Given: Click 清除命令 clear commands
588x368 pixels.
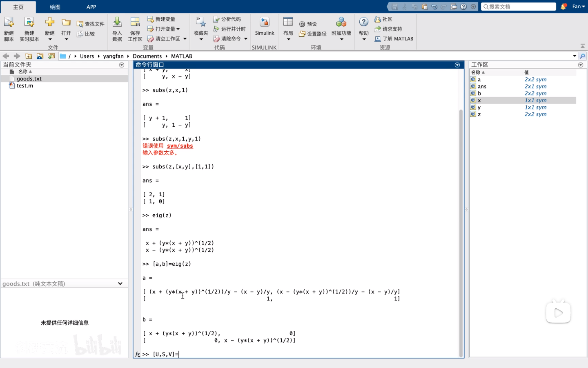Looking at the screenshot, I should click(x=227, y=39).
